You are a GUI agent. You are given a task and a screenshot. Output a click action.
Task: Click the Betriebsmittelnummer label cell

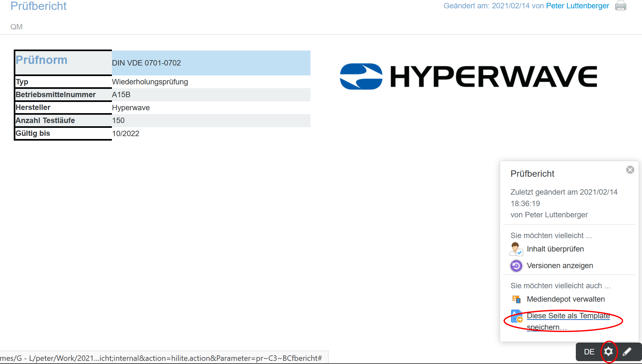click(63, 95)
